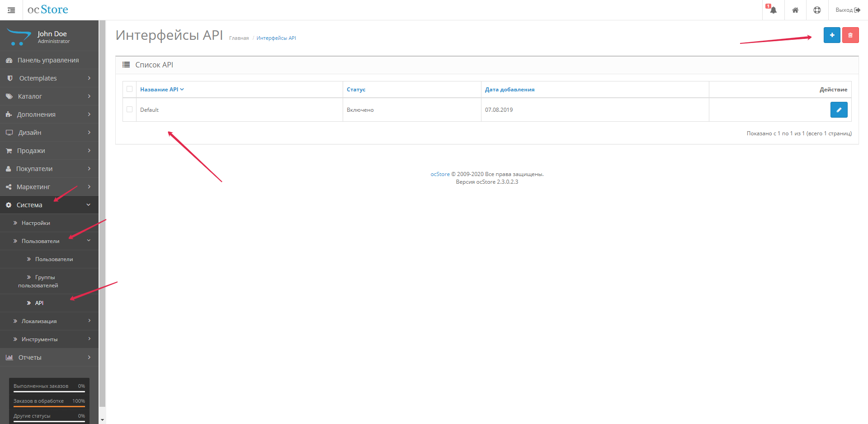
Task: Click the shield icon beside Octemplates
Action: pyautogui.click(x=10, y=78)
